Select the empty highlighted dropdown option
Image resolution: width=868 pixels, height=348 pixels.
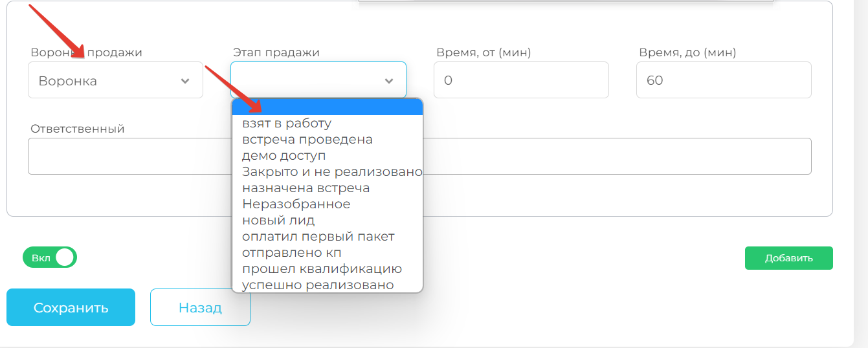point(327,107)
